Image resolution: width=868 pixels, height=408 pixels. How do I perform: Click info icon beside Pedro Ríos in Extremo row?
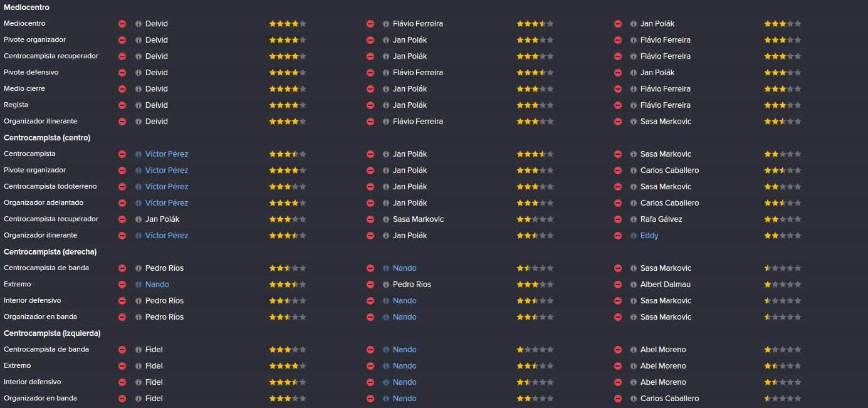coord(386,285)
